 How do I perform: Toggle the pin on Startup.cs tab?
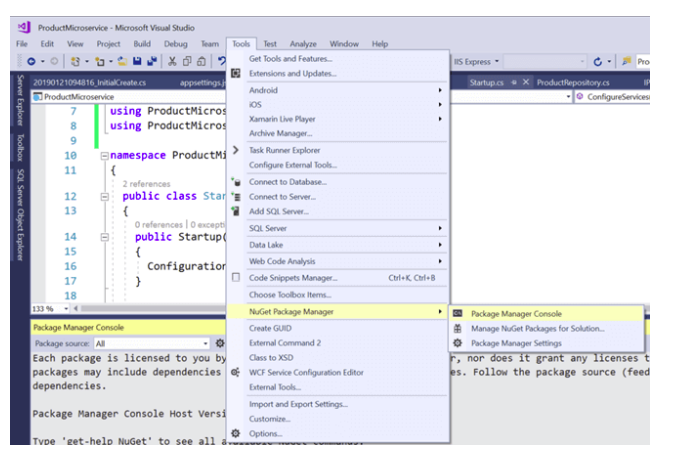coord(514,82)
